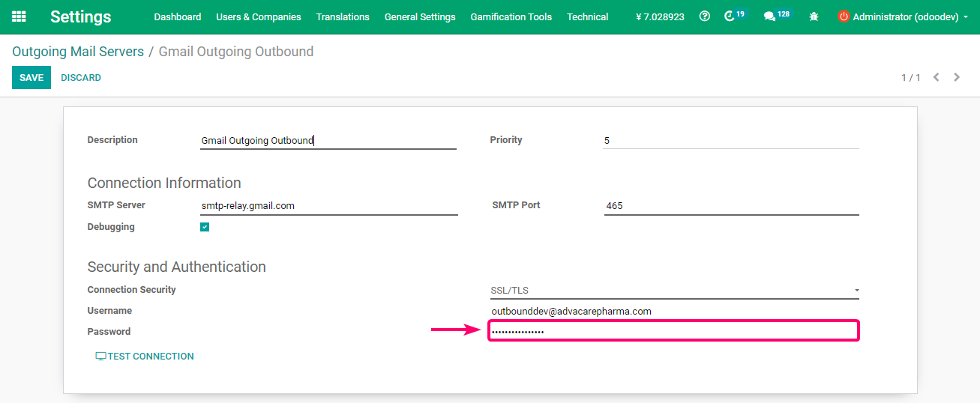
Task: Open the Users & Companies menu
Action: 259,16
